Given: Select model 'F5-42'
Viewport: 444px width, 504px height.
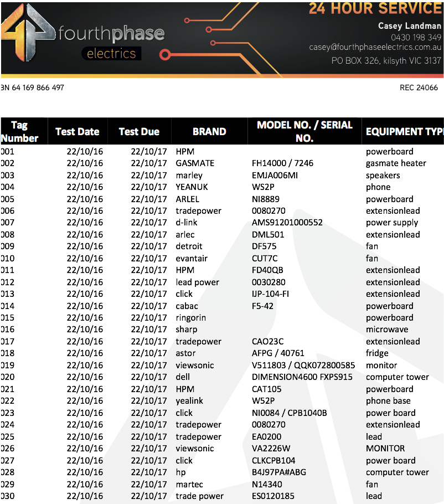Looking at the screenshot, I should pyautogui.click(x=262, y=306).
